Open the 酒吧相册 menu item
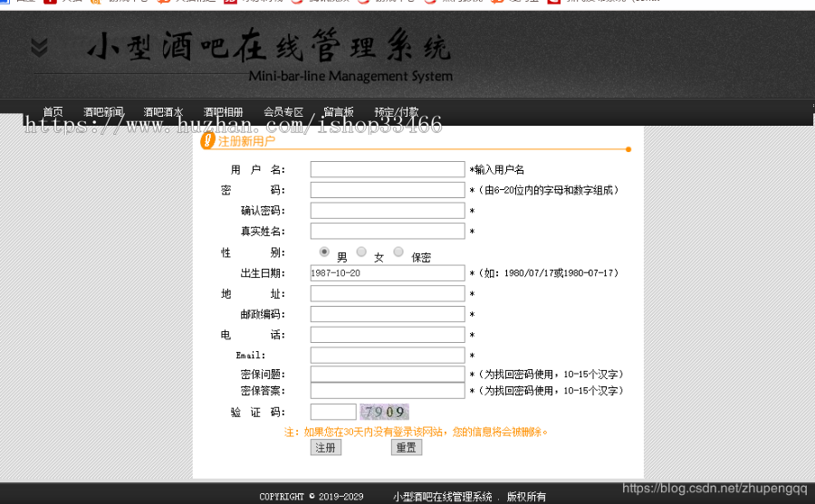815x504 pixels. [223, 111]
